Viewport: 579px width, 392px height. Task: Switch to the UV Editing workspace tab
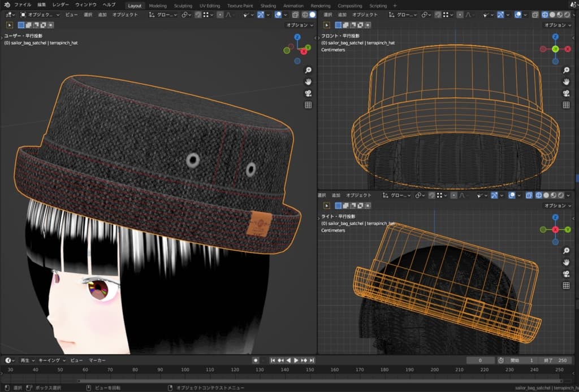tap(210, 6)
